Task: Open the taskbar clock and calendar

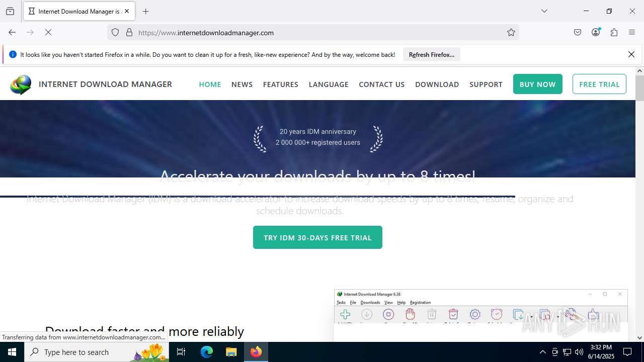Action: click(x=601, y=352)
